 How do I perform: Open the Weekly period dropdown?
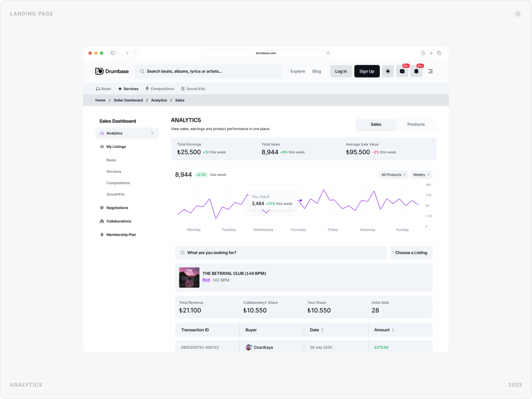[421, 175]
